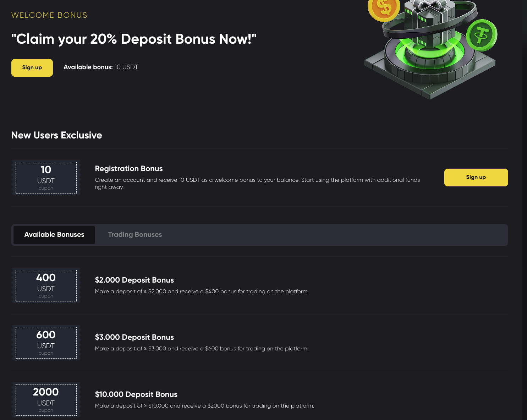Open the $3.000 Deposit Bonus title
Screen dimensions: 527x420
pyautogui.click(x=135, y=337)
